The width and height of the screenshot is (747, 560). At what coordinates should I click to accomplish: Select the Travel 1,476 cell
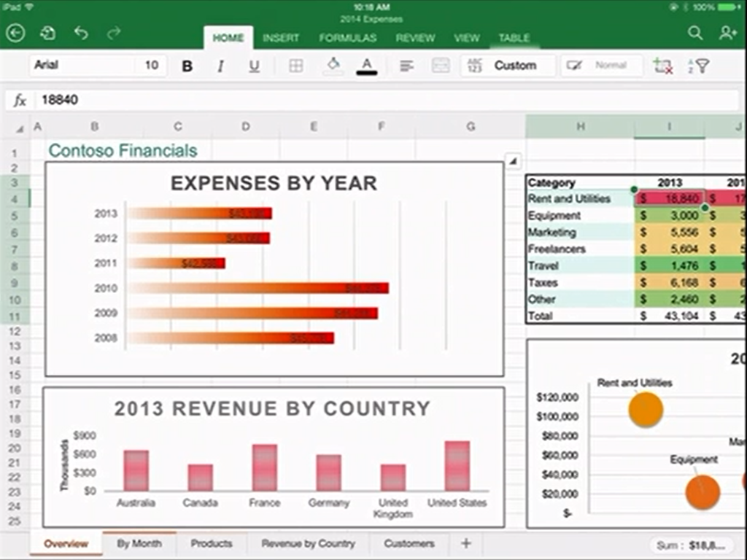670,265
